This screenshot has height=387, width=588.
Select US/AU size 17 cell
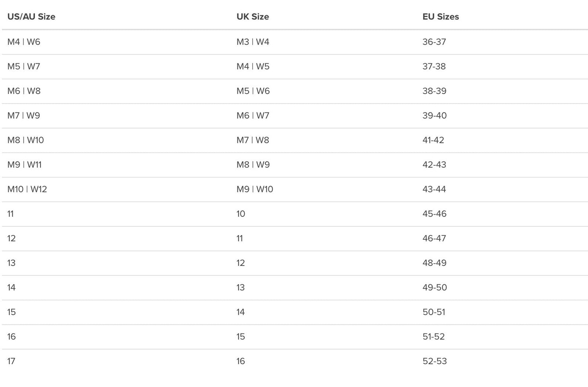[11, 361]
